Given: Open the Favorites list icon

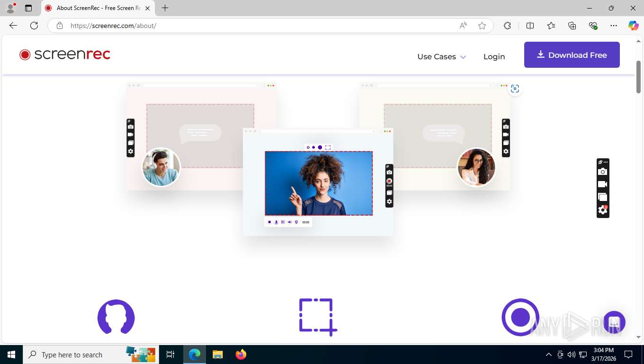Looking at the screenshot, I should tap(551, 26).
